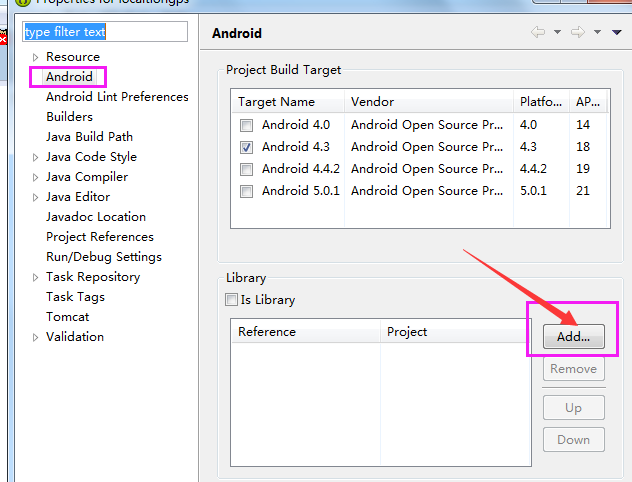Click API level 18 cell
The height and width of the screenshot is (482, 632).
pos(583,147)
